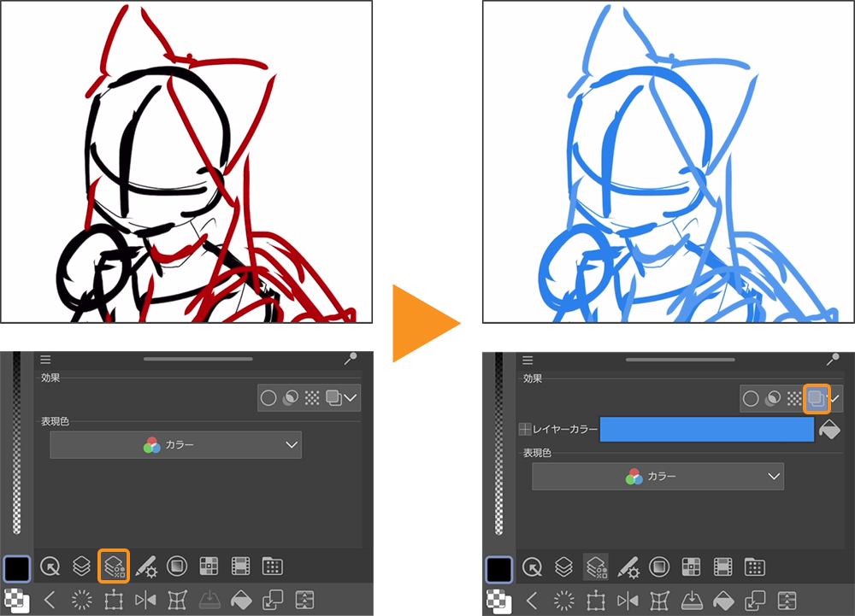
Task: Click pin icon at top of right panel
Action: coord(832,360)
